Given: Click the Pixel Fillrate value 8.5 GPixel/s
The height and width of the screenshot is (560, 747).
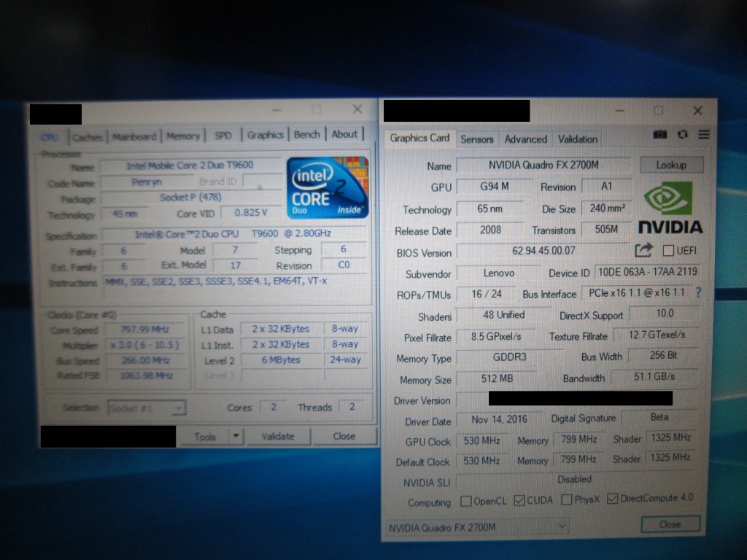Looking at the screenshot, I should pos(496,337).
